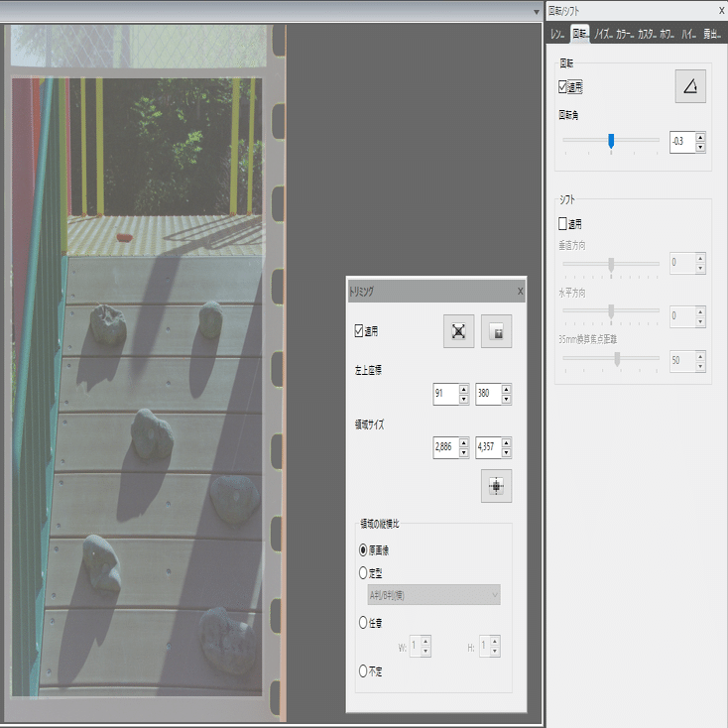Click the 35mm換算焦点距離 slider

611,359
